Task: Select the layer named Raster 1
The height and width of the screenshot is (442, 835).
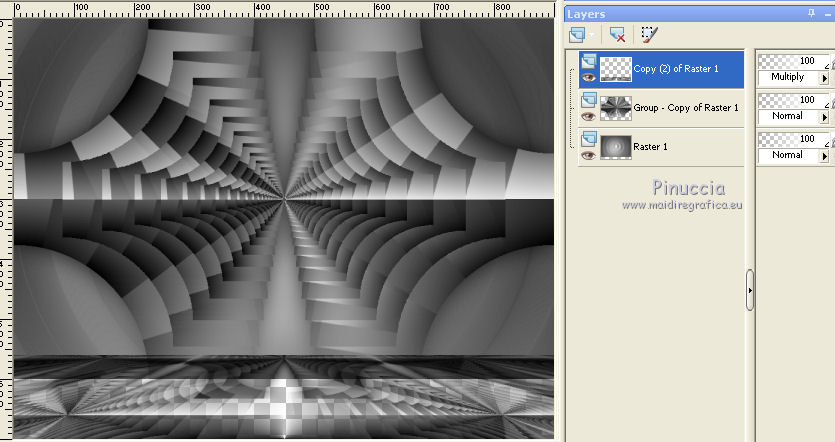Action: [650, 146]
